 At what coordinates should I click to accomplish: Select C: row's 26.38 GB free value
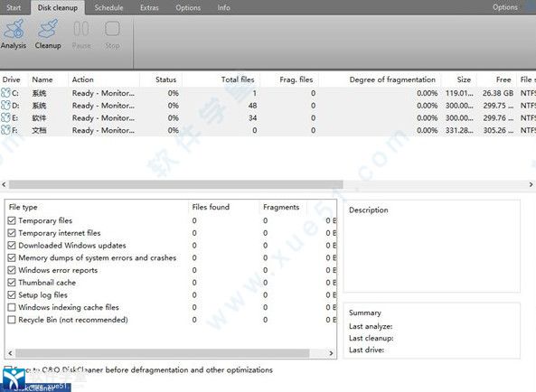[498, 93]
